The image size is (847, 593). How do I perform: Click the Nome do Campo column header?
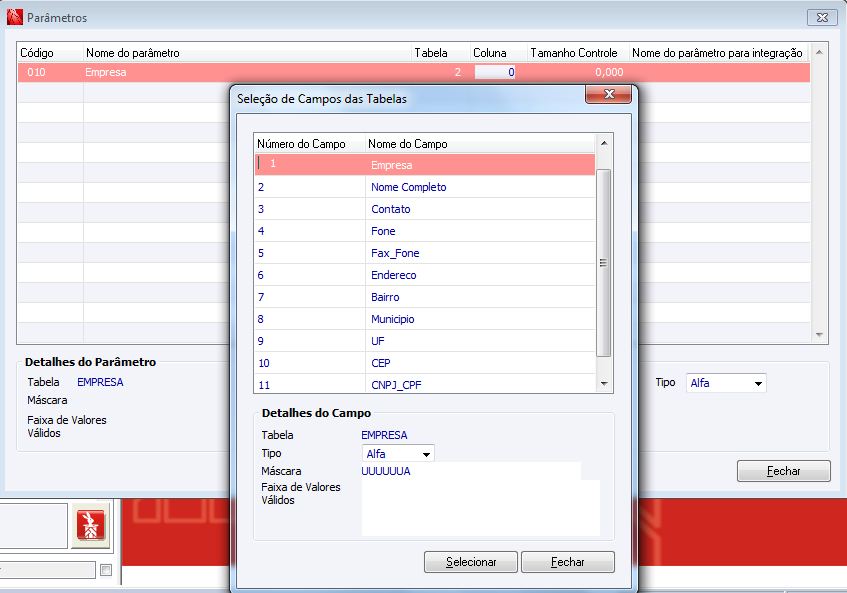click(480, 144)
